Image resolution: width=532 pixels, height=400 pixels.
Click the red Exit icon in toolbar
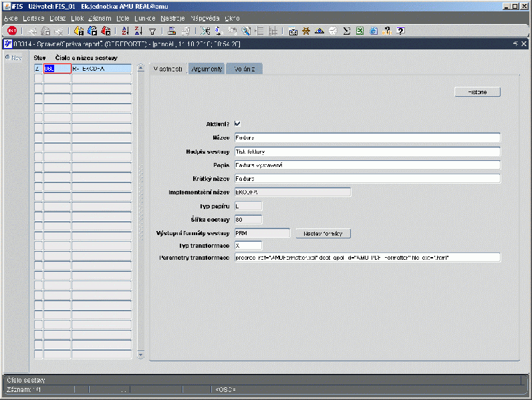[11, 31]
